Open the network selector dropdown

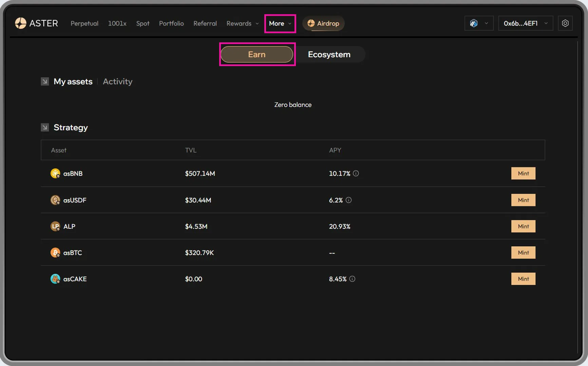[x=479, y=23]
